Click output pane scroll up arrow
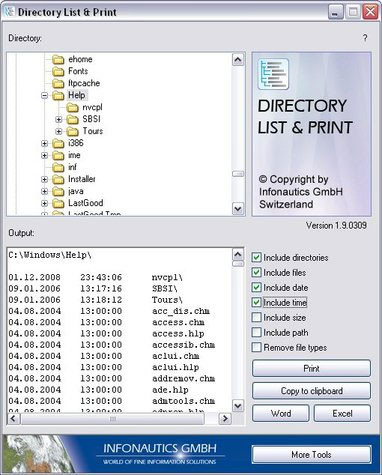The height and width of the screenshot is (475, 382). point(238,255)
